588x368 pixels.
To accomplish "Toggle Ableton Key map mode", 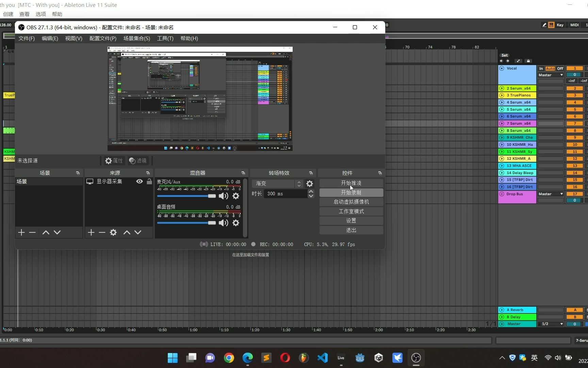I will 560,25.
